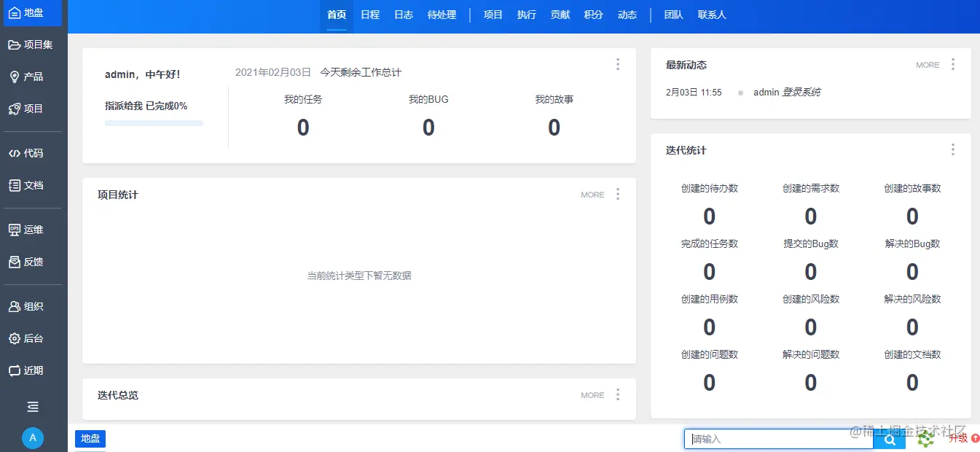Image resolution: width=980 pixels, height=452 pixels.
Task: Click the 创建的文档数 value
Action: [x=912, y=383]
